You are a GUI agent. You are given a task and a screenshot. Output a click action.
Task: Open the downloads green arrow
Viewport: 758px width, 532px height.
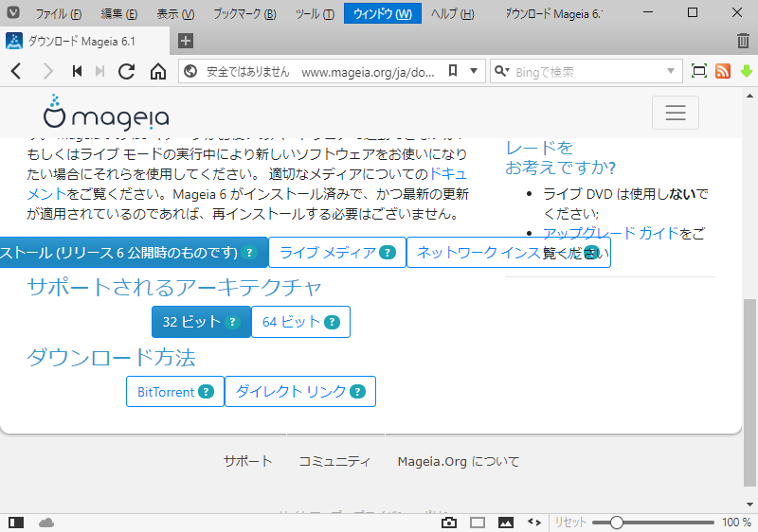point(747,71)
